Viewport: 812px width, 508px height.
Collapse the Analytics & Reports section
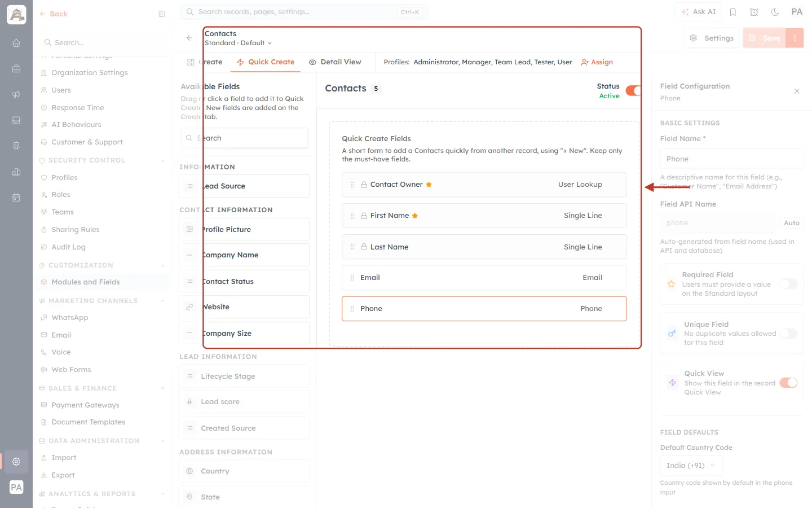(x=163, y=494)
